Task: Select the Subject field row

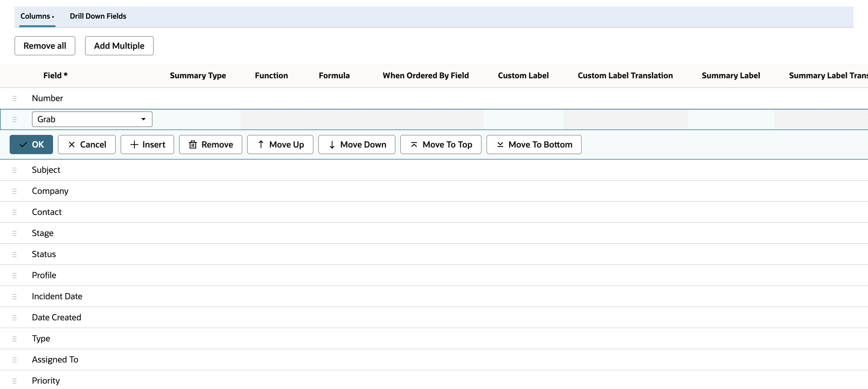Action: tap(434, 170)
